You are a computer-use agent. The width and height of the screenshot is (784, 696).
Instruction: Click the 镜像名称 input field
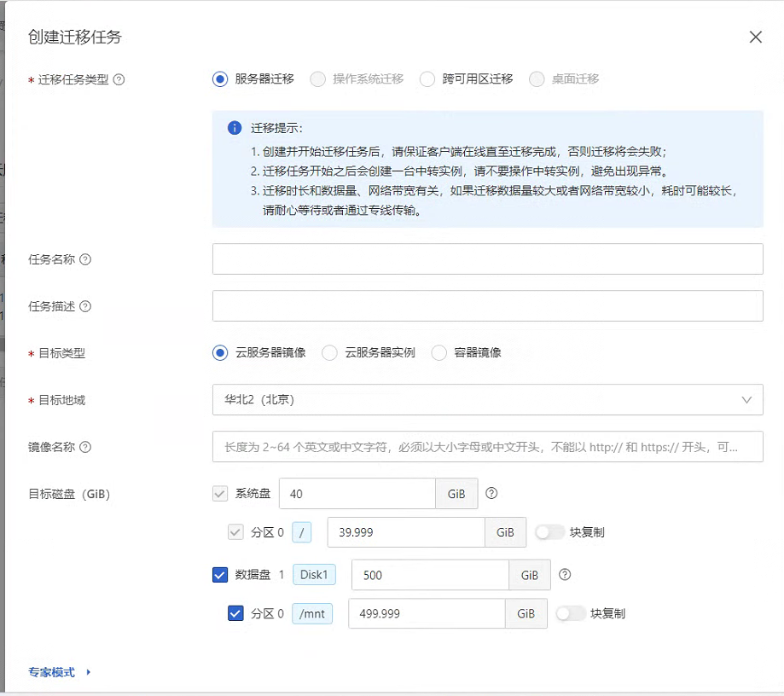[487, 446]
